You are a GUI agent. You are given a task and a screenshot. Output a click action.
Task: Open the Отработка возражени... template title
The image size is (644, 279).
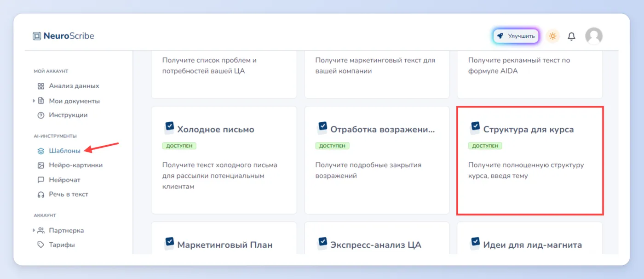382,130
